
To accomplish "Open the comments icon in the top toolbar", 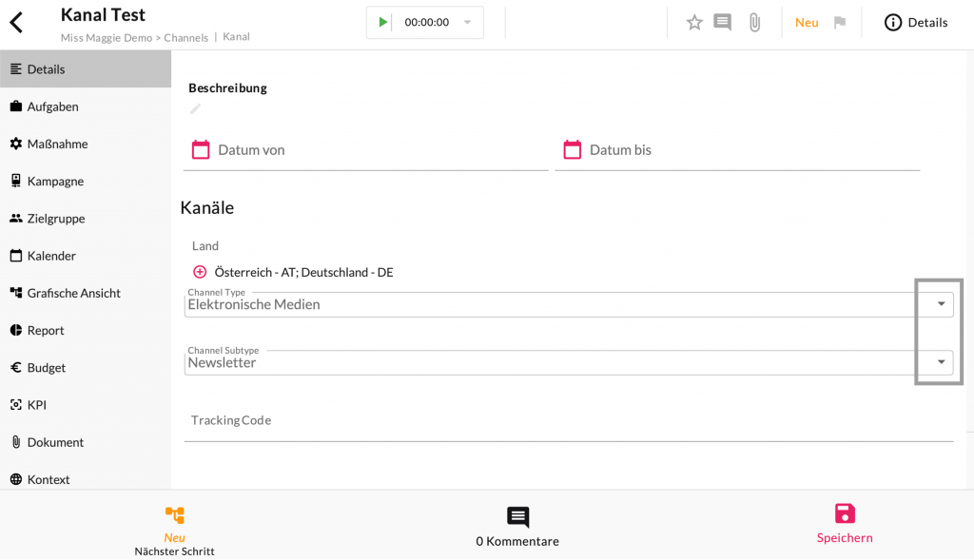I will 723,22.
